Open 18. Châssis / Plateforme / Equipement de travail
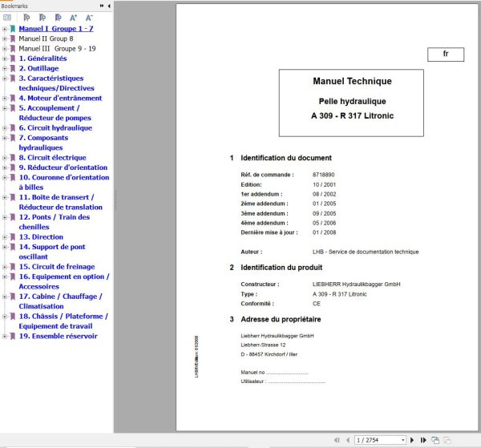Image resolution: width=481 pixels, height=448 pixels. click(63, 321)
